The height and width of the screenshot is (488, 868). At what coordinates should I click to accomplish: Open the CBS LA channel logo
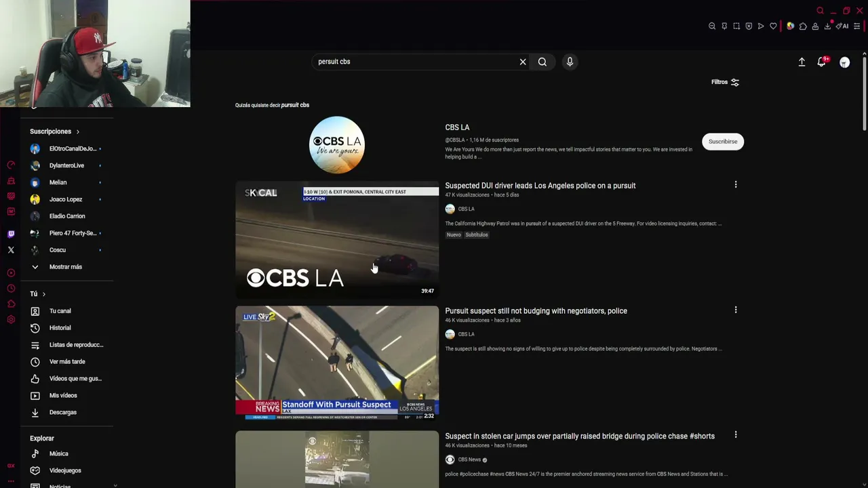[x=337, y=145]
